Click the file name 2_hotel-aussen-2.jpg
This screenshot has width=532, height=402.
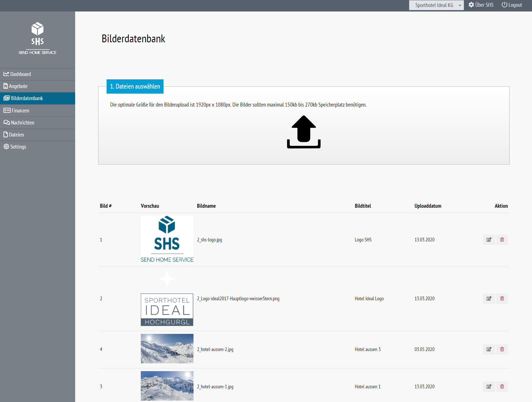(x=215, y=349)
